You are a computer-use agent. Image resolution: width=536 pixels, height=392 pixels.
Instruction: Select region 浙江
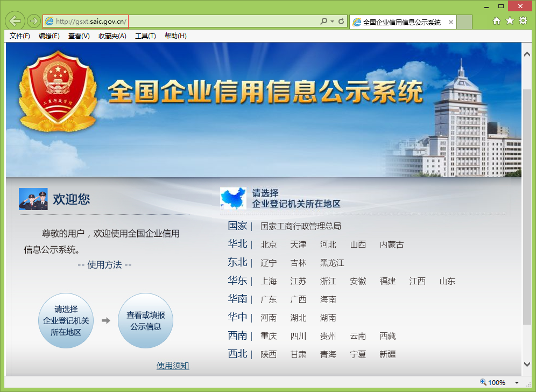tap(328, 281)
